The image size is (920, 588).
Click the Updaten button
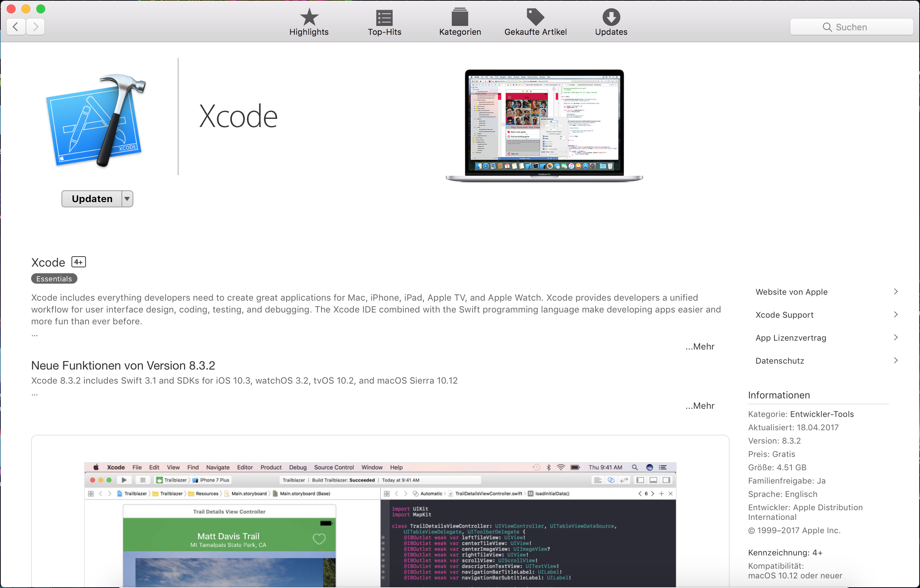point(92,199)
